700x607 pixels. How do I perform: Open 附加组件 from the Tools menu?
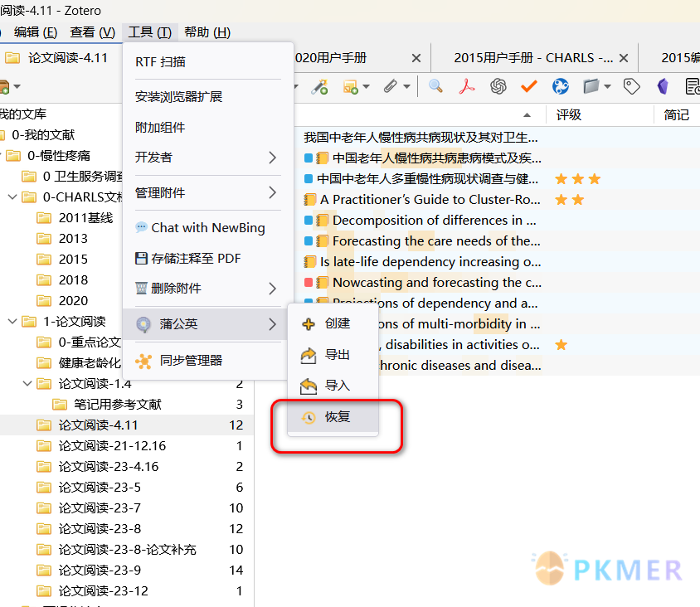tap(208, 128)
